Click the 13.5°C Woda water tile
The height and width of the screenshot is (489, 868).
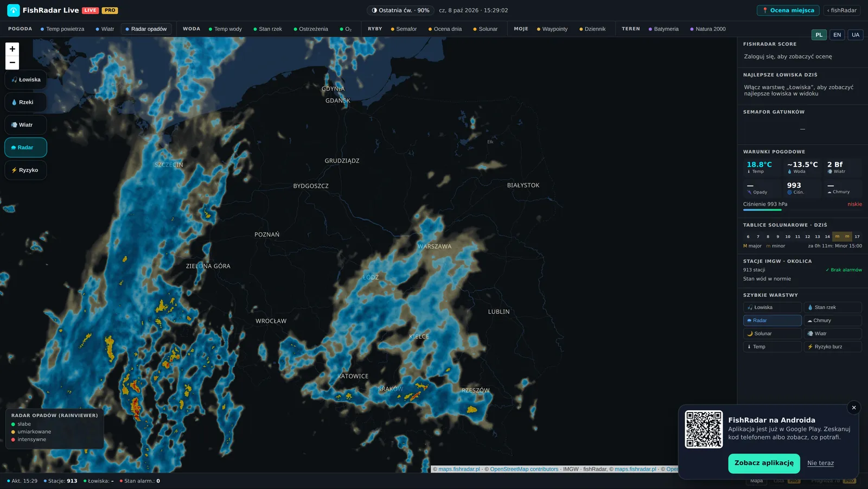click(802, 167)
